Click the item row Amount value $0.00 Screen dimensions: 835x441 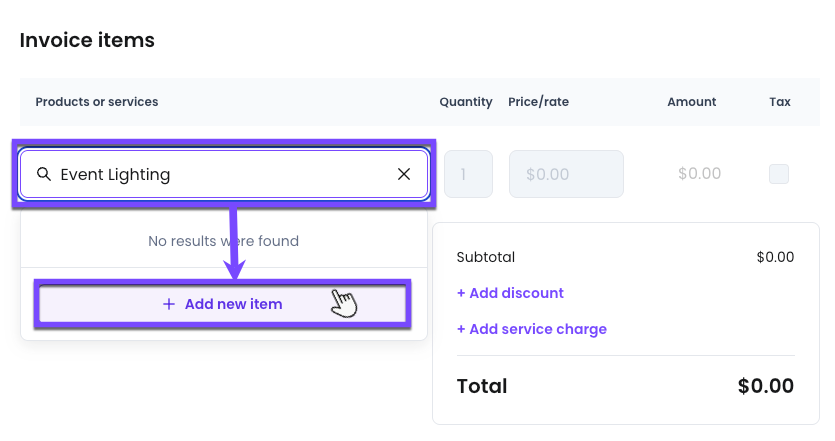[x=699, y=173]
